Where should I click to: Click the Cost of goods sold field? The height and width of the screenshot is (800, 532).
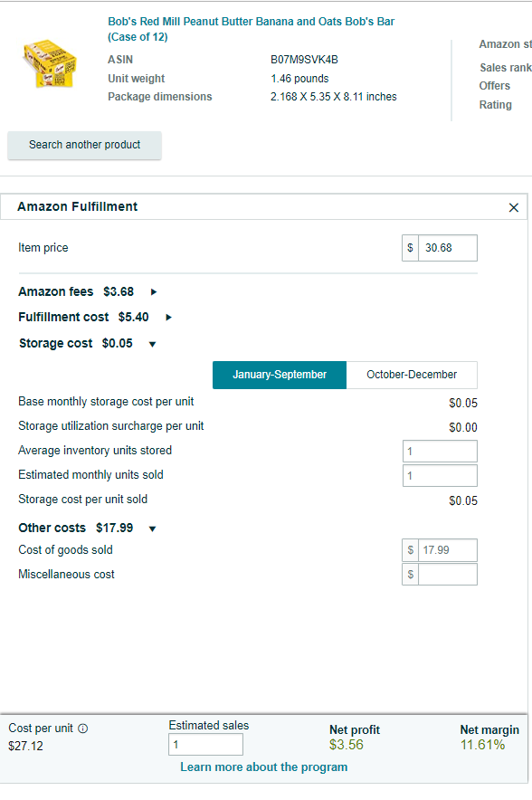(x=448, y=550)
